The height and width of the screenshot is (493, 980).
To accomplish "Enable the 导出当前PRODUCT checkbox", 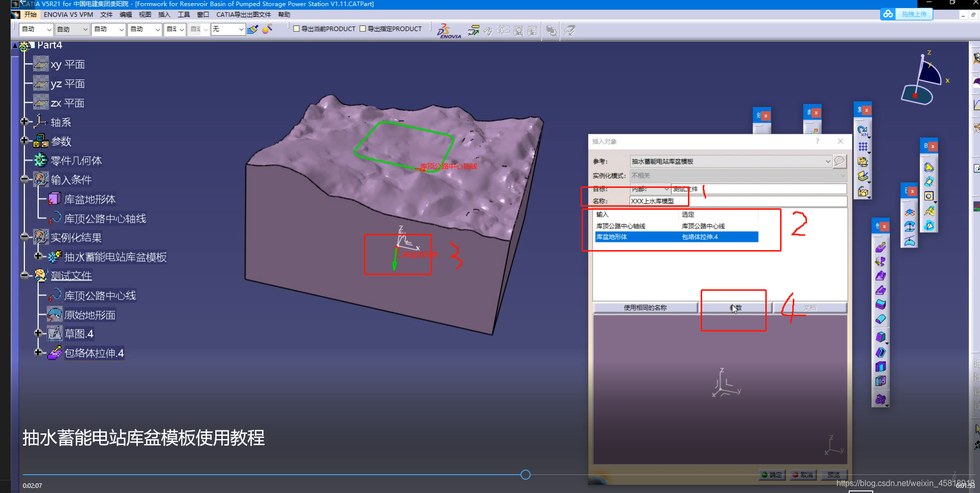I will coord(296,29).
